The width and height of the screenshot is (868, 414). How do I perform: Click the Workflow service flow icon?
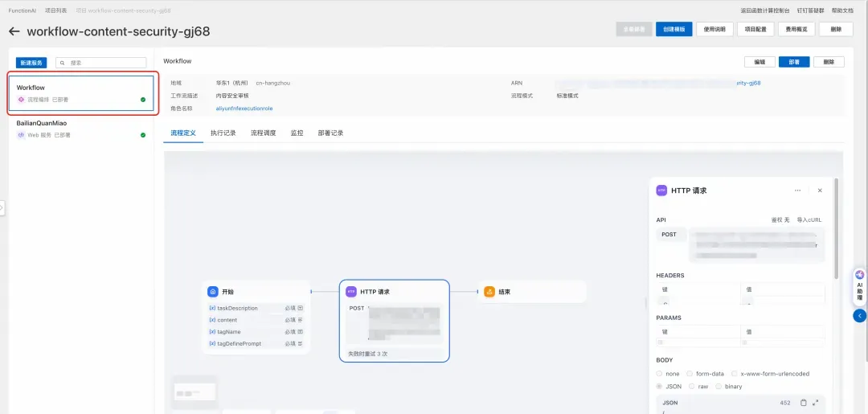(x=21, y=100)
